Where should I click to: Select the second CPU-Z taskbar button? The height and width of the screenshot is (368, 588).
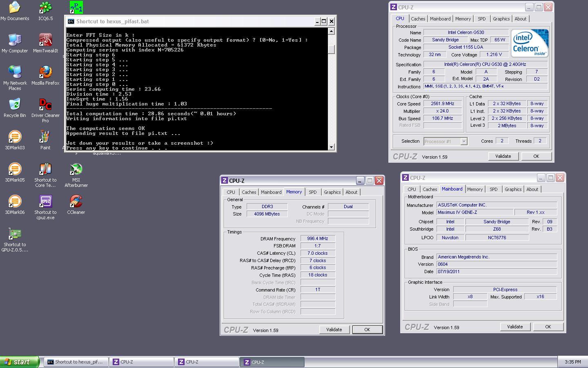pos(207,362)
